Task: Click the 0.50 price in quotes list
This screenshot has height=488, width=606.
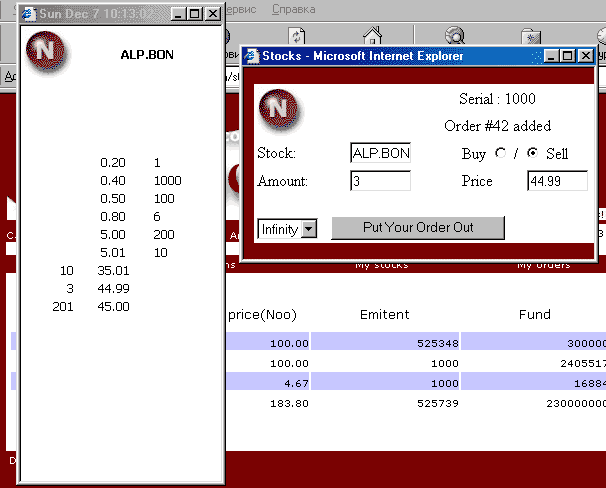Action: (113, 199)
